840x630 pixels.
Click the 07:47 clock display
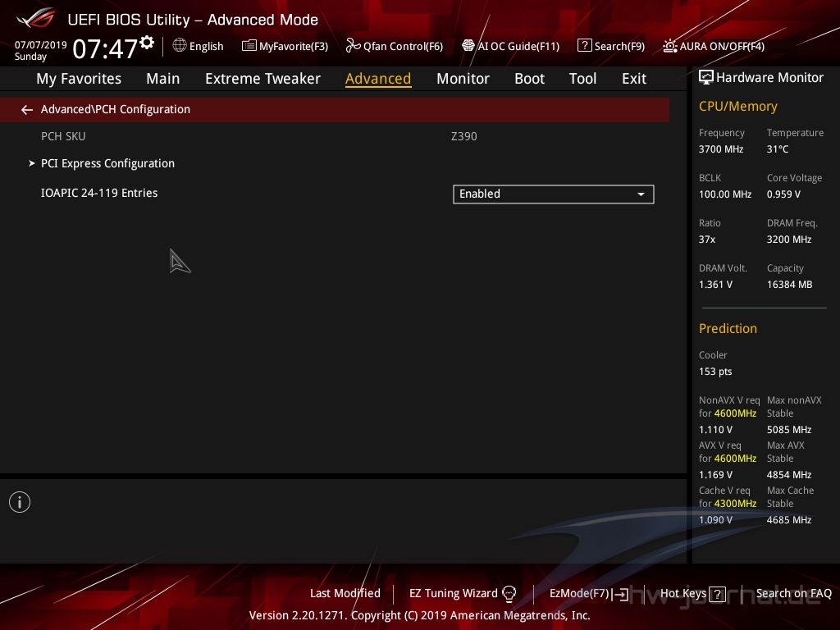click(x=105, y=48)
